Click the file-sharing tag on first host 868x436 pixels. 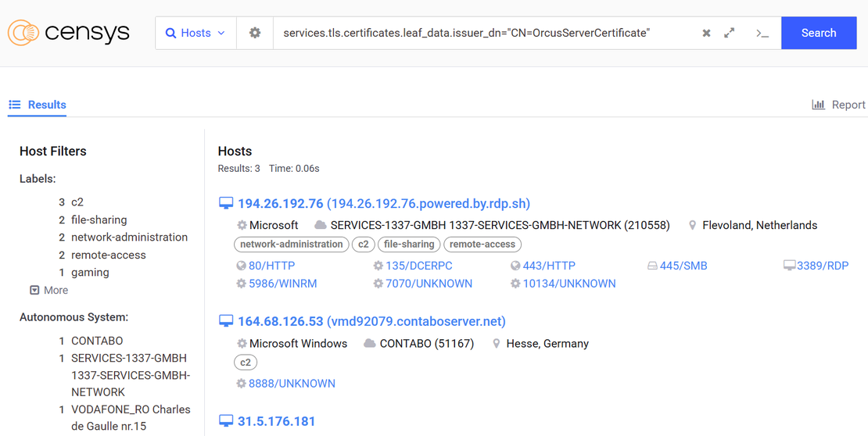tap(408, 244)
